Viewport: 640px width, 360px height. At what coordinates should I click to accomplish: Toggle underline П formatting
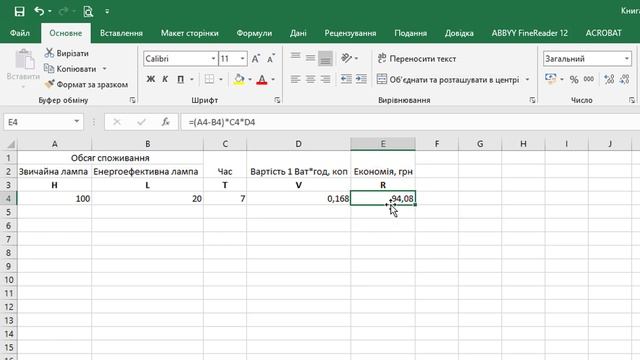180,79
